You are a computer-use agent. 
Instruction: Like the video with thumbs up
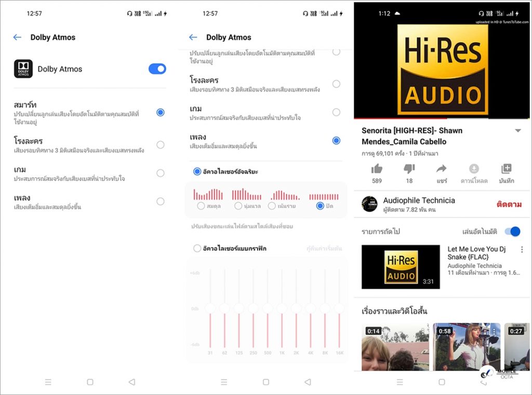pyautogui.click(x=377, y=169)
